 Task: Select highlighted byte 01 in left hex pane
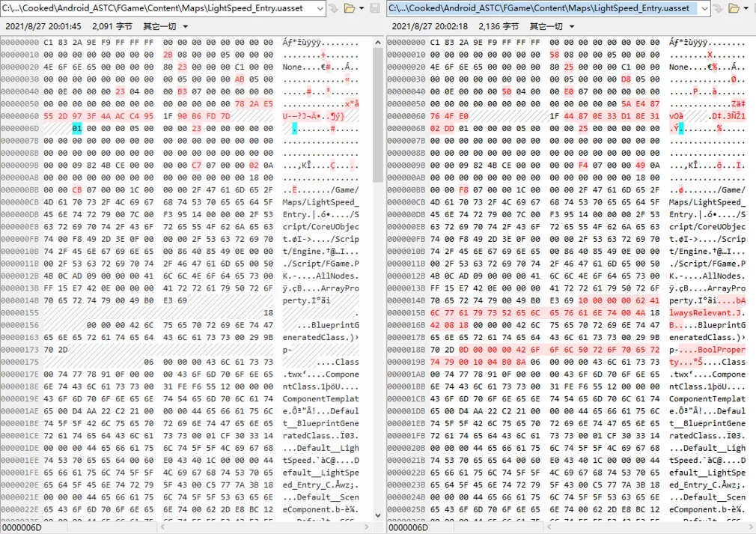coord(77,129)
